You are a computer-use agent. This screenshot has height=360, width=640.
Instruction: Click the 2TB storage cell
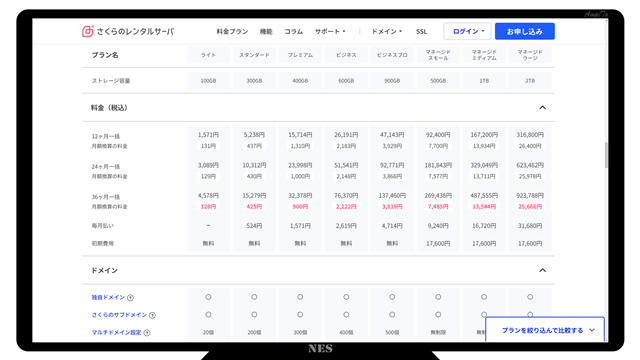pyautogui.click(x=530, y=81)
